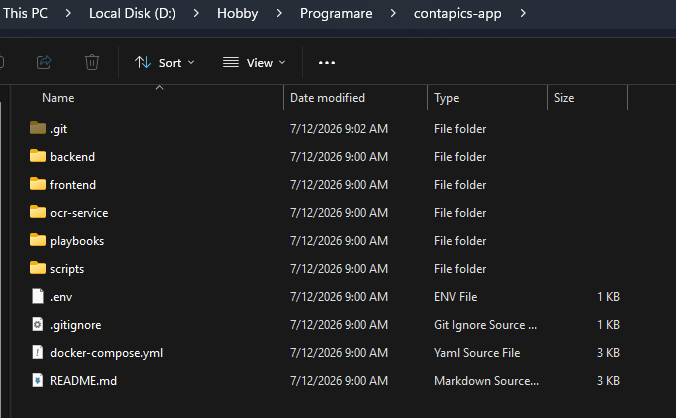
Task: Select the .git folder icon
Action: pos(38,128)
